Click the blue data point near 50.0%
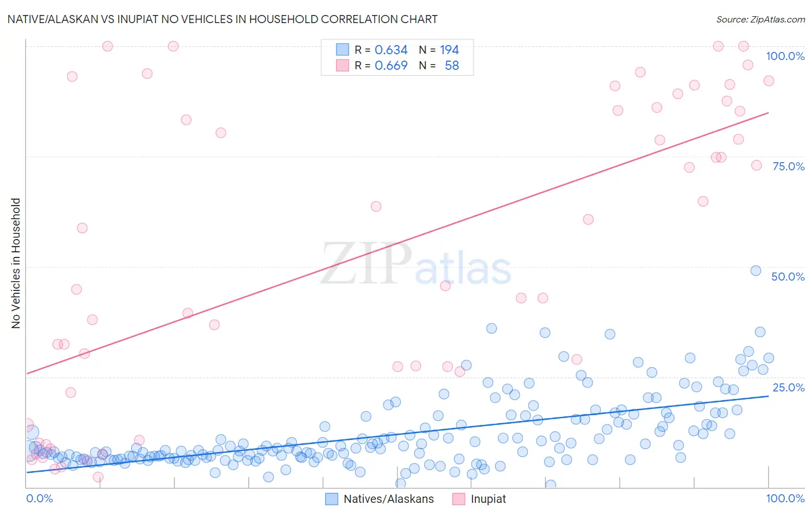Screen dimensions: 812x515 pos(755,271)
